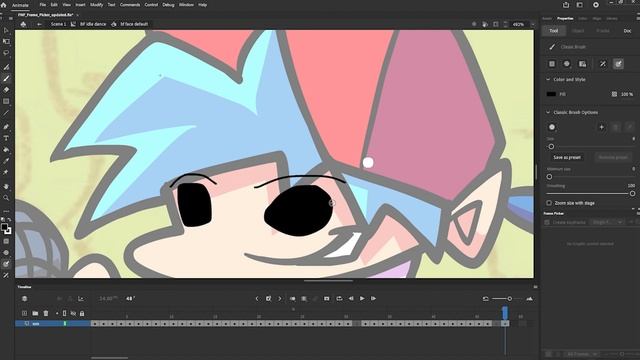Toggle Create keyframe checkbox in Frame Picker
This screenshot has height=360, width=640.
tap(547, 222)
